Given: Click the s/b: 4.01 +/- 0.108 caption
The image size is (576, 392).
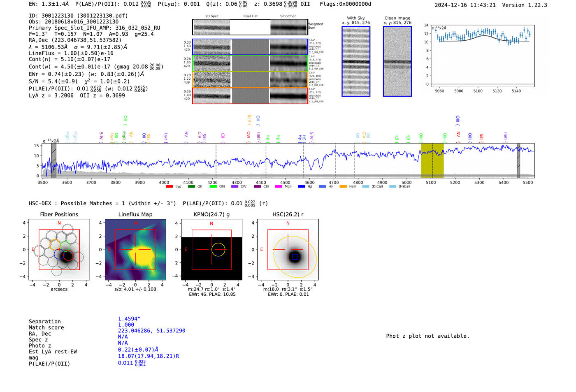Looking at the screenshot, I should pos(135,289).
